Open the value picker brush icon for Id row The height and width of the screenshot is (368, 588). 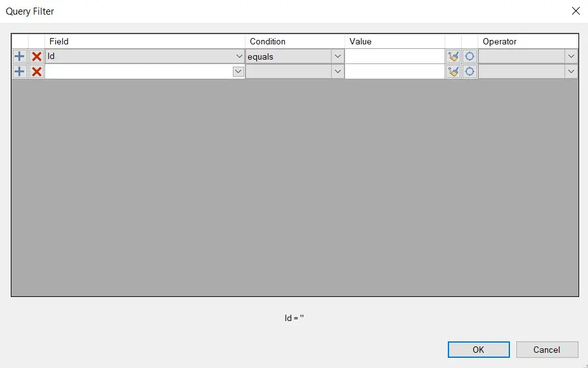[x=453, y=56]
